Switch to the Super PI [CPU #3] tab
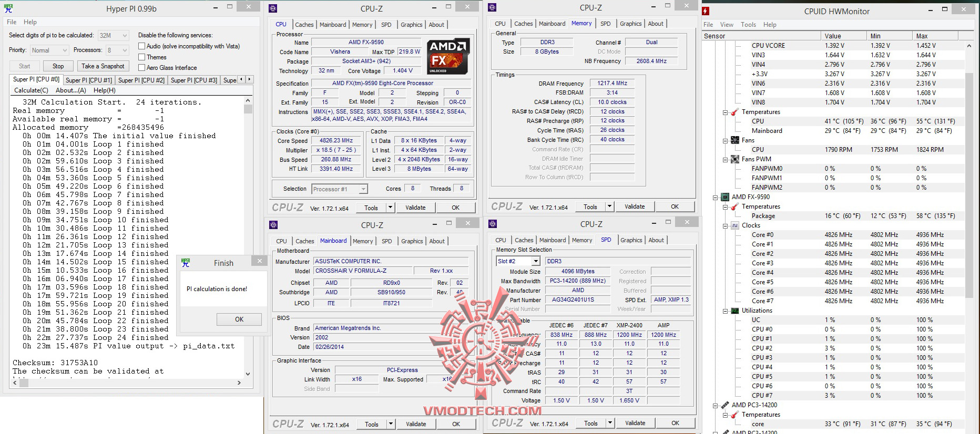The width and height of the screenshot is (980, 434). (x=194, y=80)
